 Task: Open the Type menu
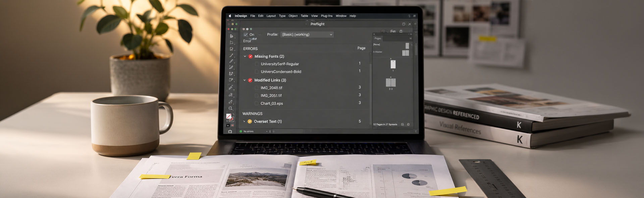tap(282, 16)
